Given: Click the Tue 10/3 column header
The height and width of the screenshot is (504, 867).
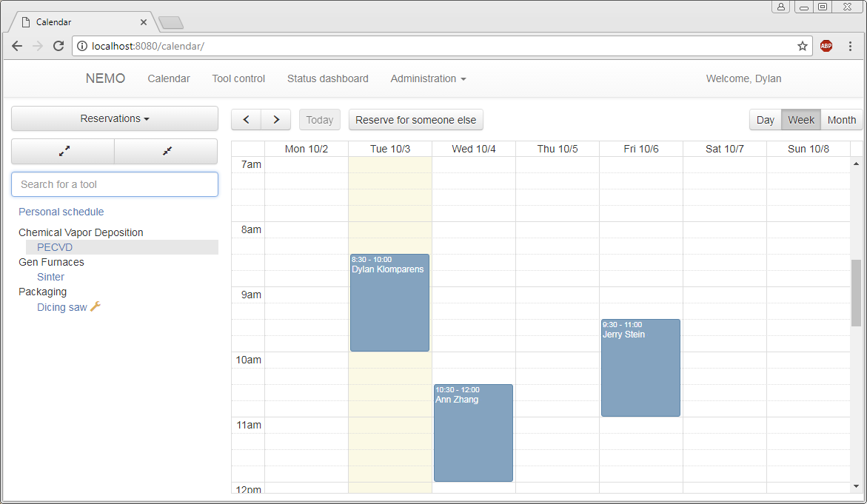Looking at the screenshot, I should click(x=390, y=149).
